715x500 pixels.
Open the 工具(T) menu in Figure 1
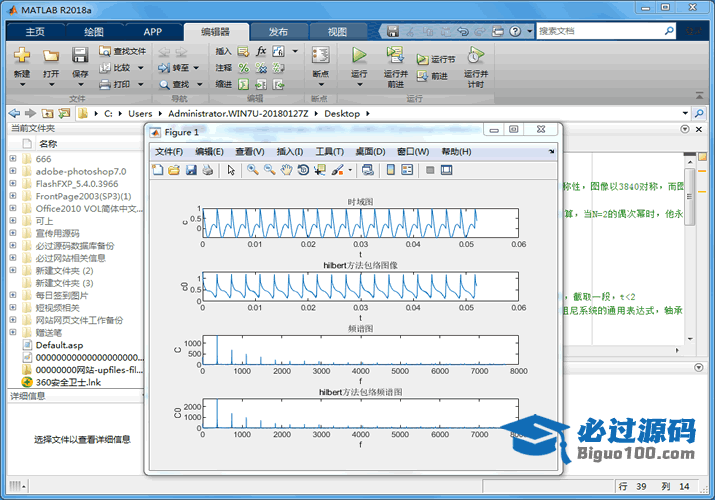coord(330,151)
